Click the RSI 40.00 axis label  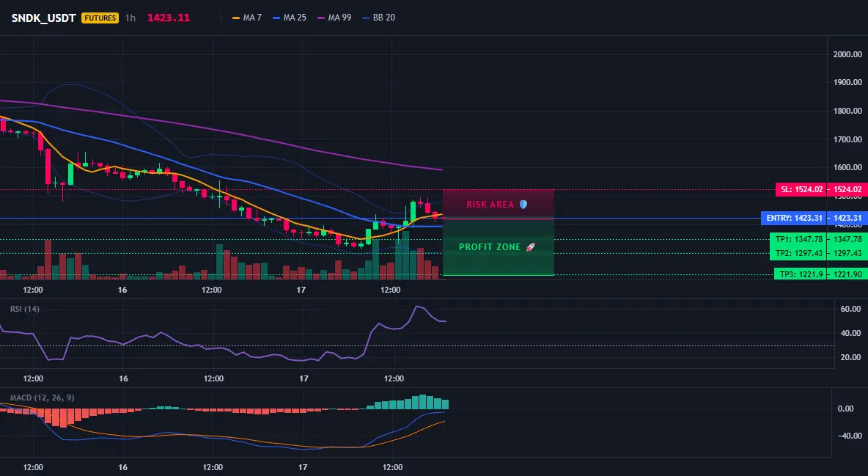[x=851, y=333]
